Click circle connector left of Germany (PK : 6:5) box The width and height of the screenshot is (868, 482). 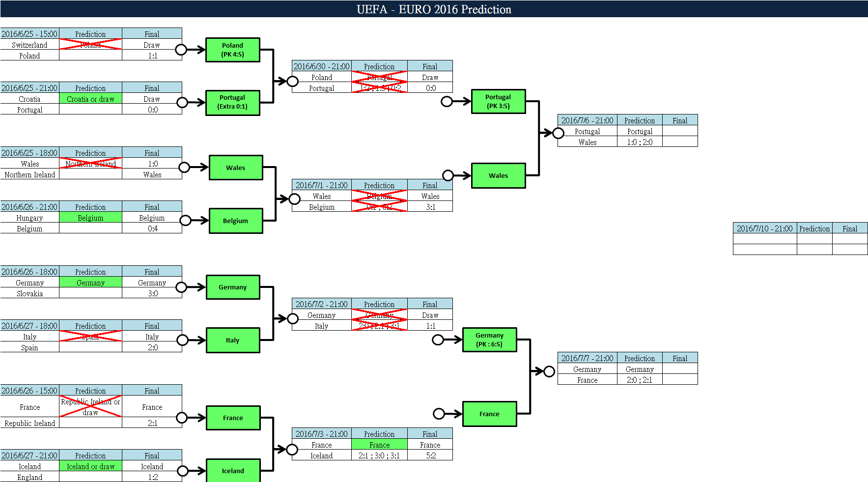pos(438,340)
